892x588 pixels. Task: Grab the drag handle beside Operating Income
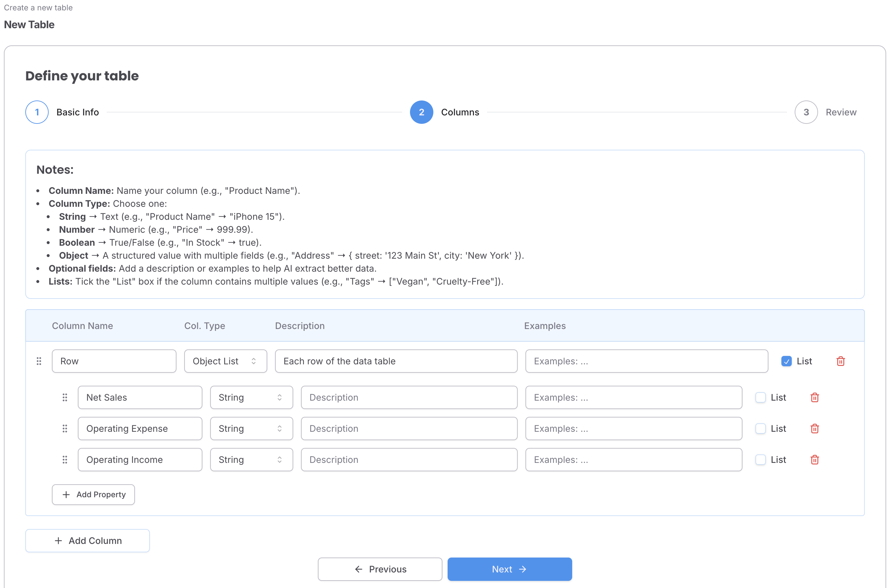65,459
